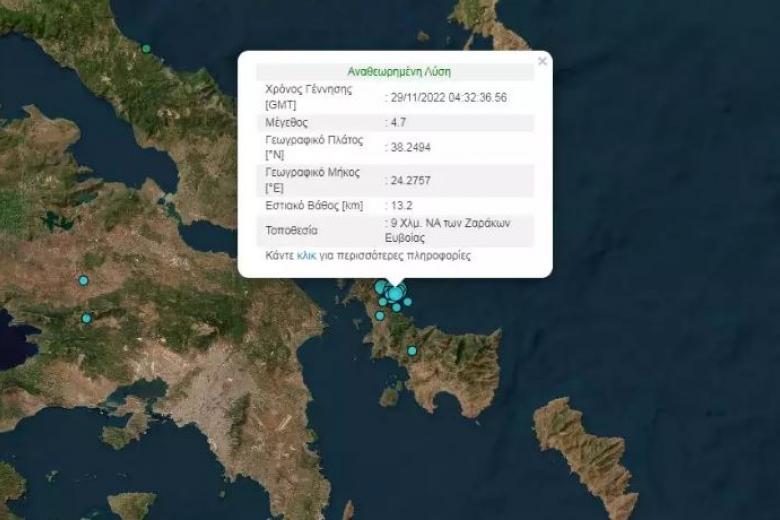
Task: Click the 'Γεωγραφικό Πλάτος [°N]' label
Action: click(x=314, y=147)
